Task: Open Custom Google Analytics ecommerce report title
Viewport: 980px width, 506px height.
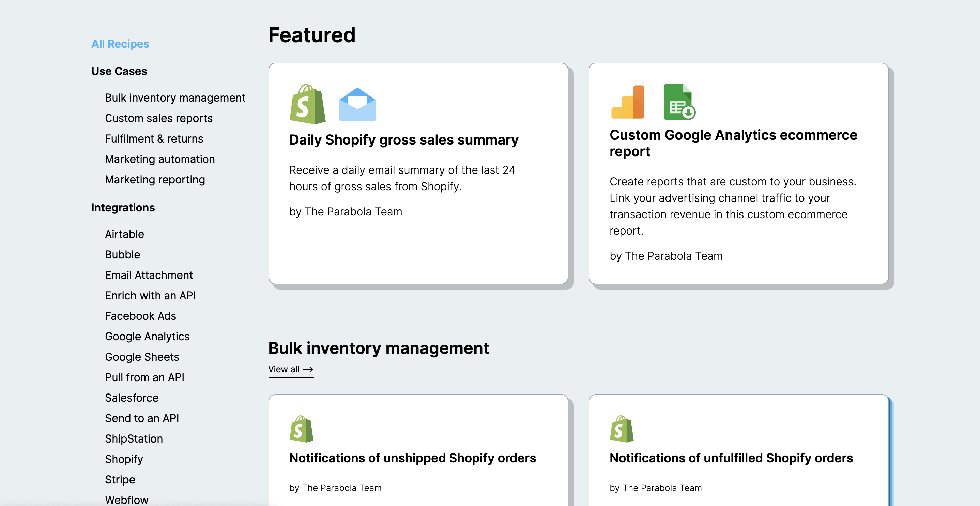Action: pyautogui.click(x=733, y=143)
